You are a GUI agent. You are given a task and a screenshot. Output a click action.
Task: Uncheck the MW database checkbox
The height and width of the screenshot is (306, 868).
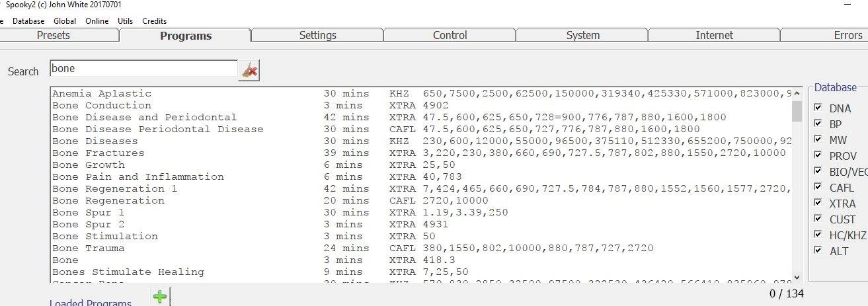(x=818, y=139)
